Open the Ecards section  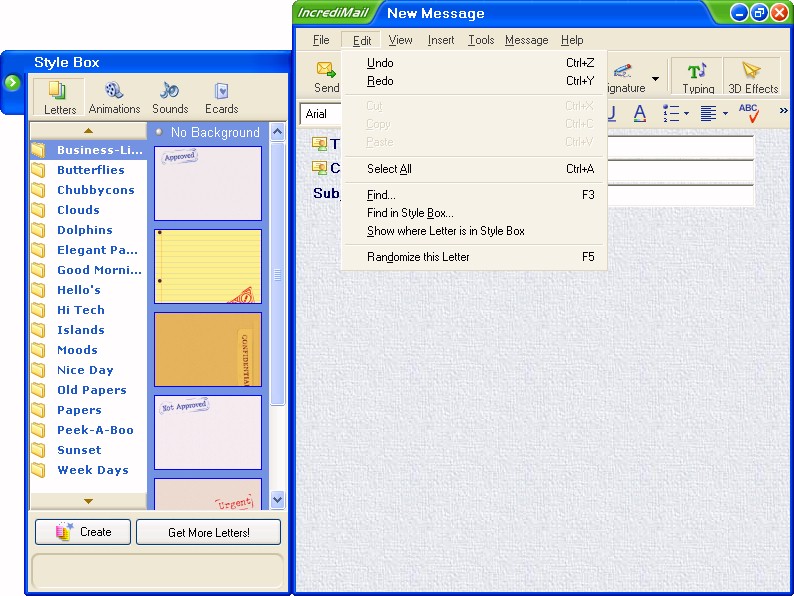click(221, 97)
